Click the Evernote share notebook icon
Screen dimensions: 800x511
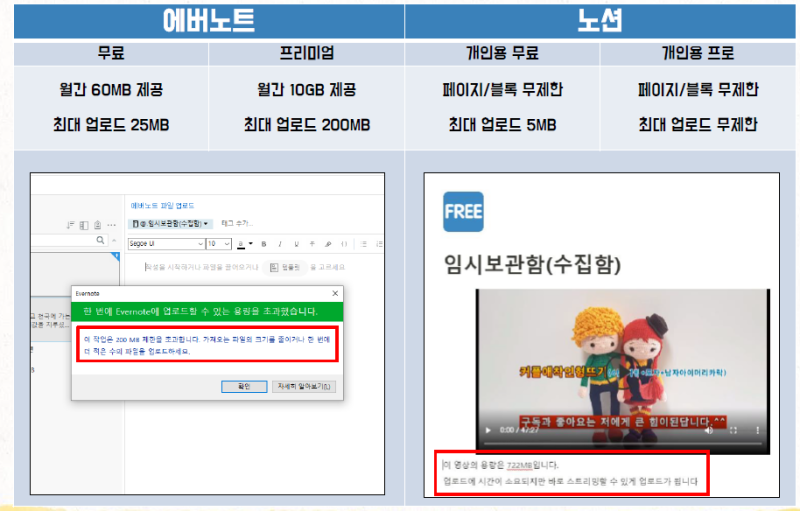click(x=97, y=224)
